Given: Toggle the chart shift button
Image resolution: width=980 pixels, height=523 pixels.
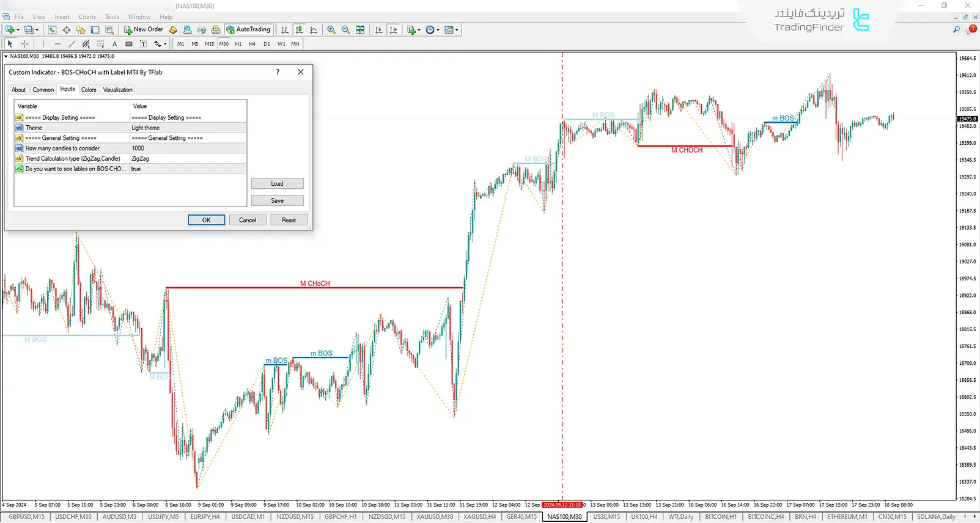Looking at the screenshot, I should pos(393,30).
